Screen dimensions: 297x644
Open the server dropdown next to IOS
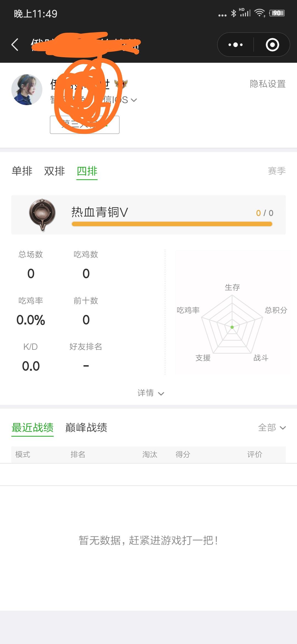134,100
